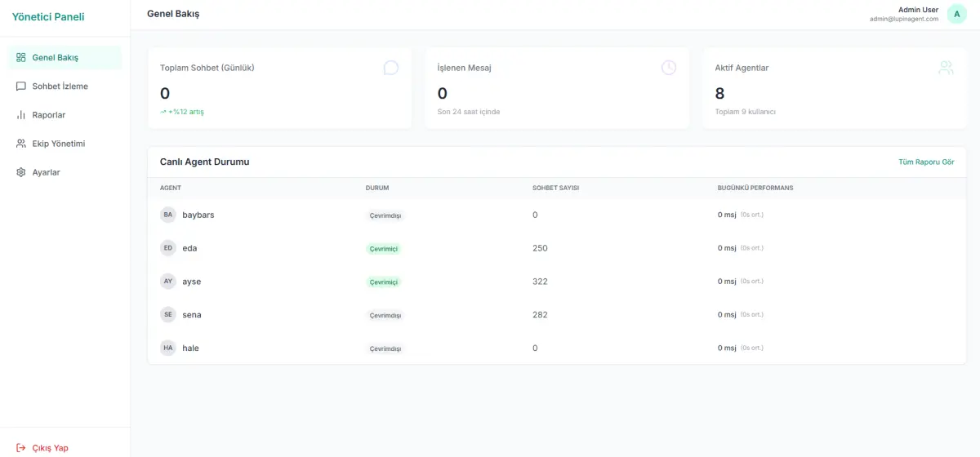Click the Genel Bakış page header title
980x457 pixels.
173,14
